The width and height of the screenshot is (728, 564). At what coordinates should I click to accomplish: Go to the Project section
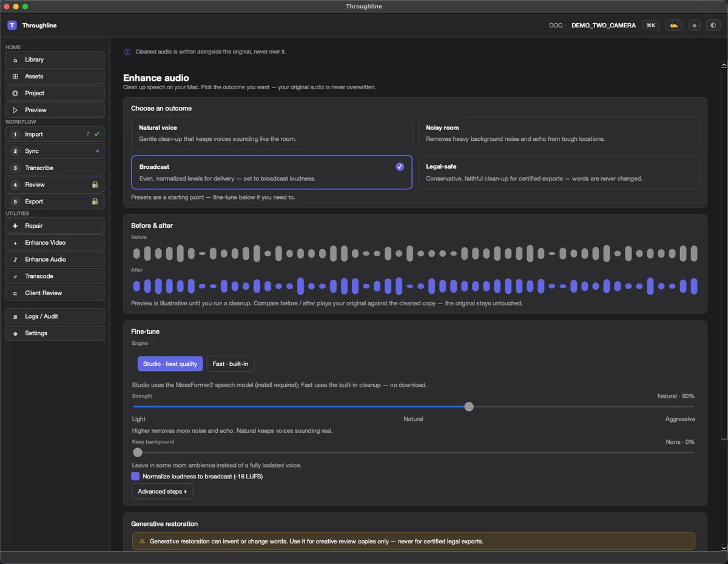pos(55,93)
